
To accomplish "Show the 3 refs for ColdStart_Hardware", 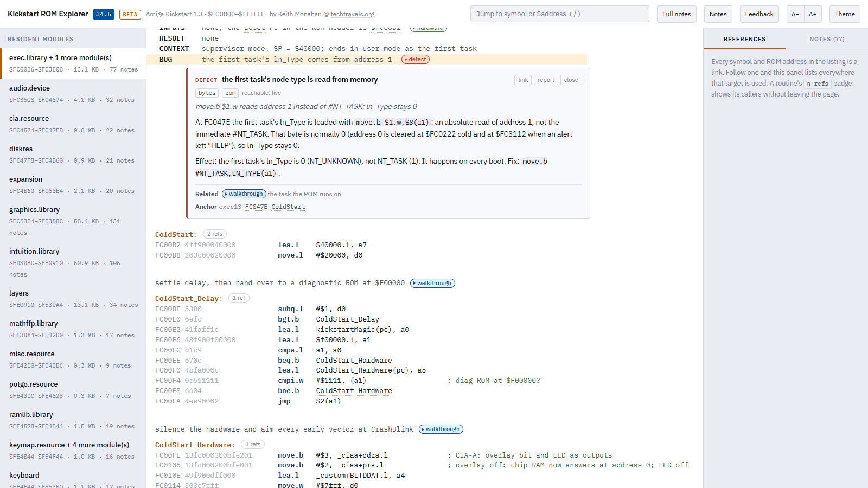I will point(253,445).
